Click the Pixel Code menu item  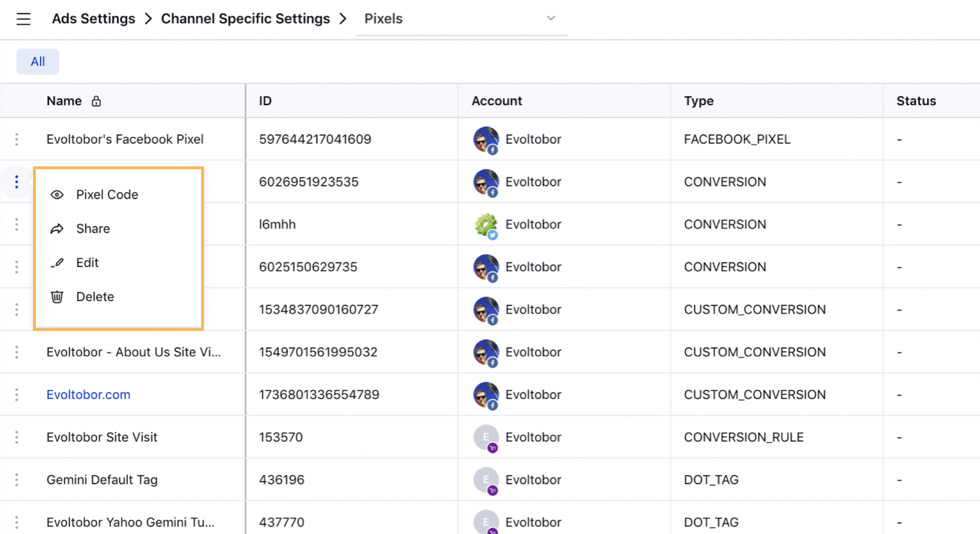[x=107, y=195]
